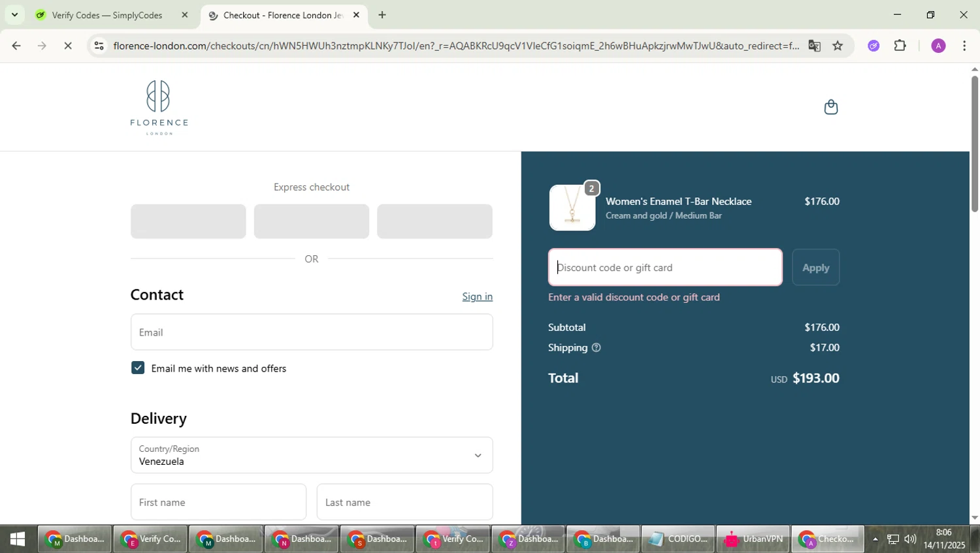The width and height of the screenshot is (980, 553).
Task: Click the page address bar URL
Action: (x=455, y=46)
